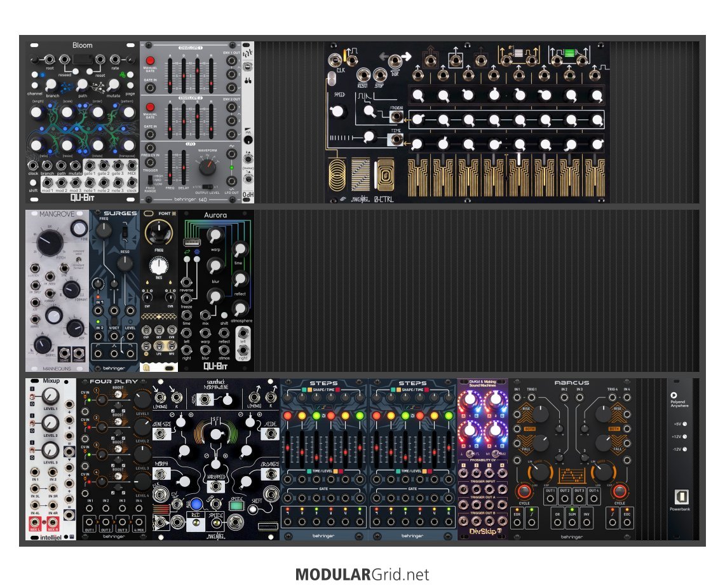725x588 pixels.
Task: Click the root input jack on Bloom
Action: pos(49,60)
